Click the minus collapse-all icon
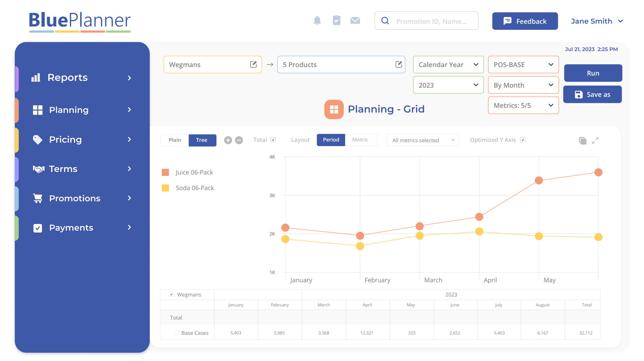 (239, 140)
